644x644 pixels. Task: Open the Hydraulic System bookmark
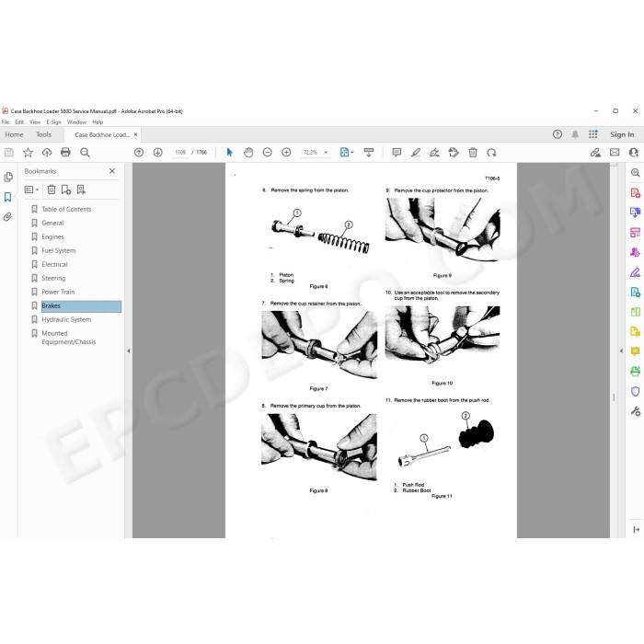pyautogui.click(x=66, y=319)
